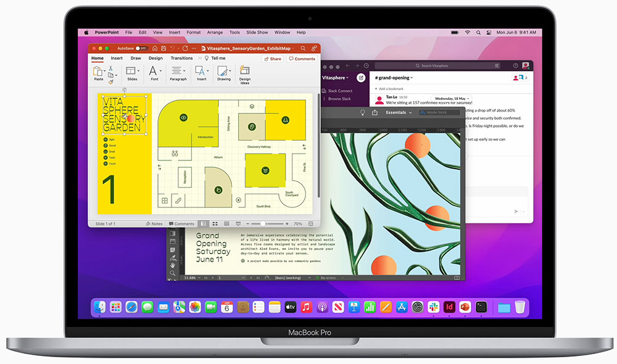Open the Font dropdown arrow
The width and height of the screenshot is (617, 364).
(x=160, y=70)
